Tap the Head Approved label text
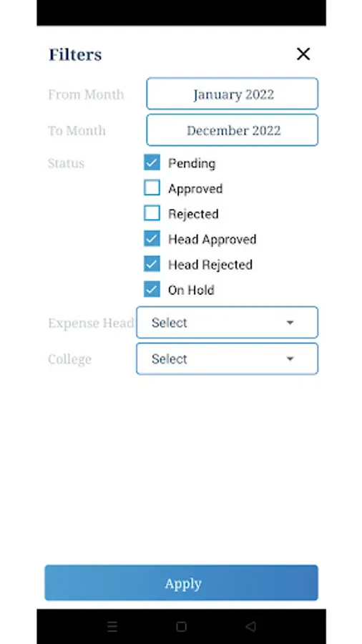Screen dimensions: 362x644 (x=212, y=240)
